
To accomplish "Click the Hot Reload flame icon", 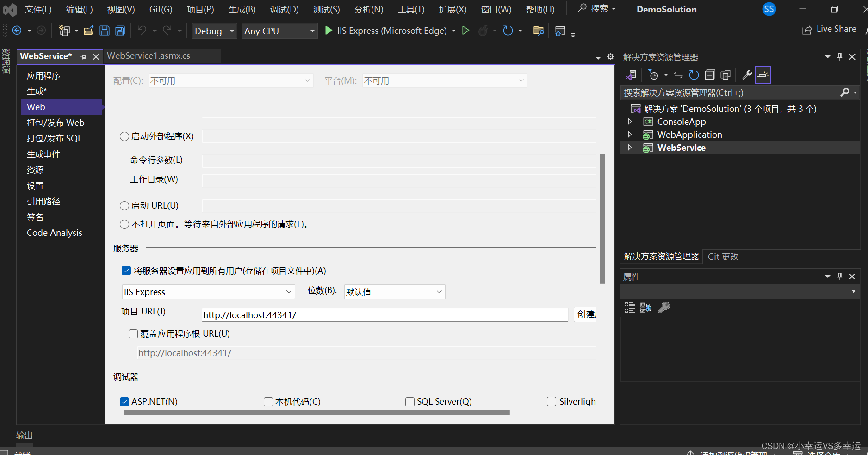I will [483, 31].
